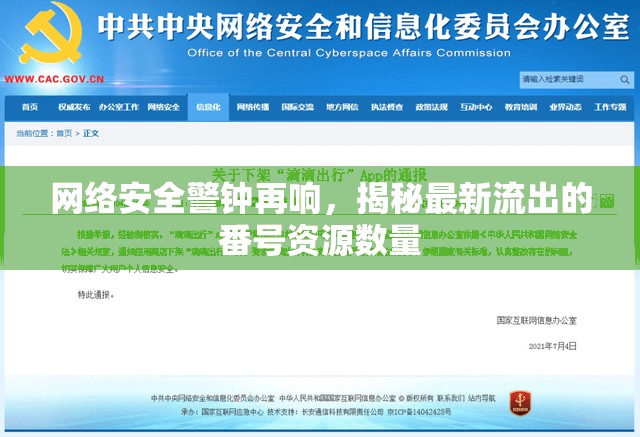Open the 网络安全 navigation item
Image resolution: width=640 pixels, height=437 pixels.
coord(164,107)
